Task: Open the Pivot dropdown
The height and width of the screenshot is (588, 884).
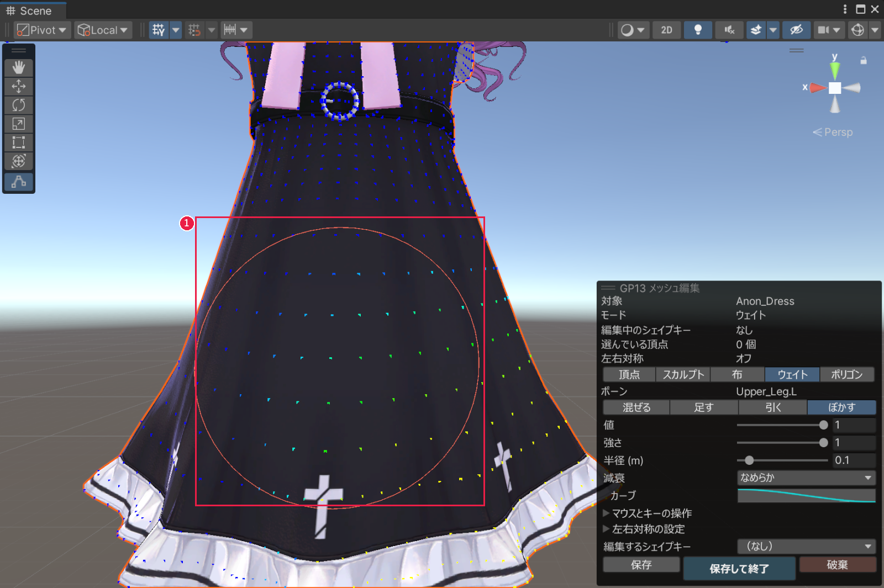Action: (x=41, y=30)
